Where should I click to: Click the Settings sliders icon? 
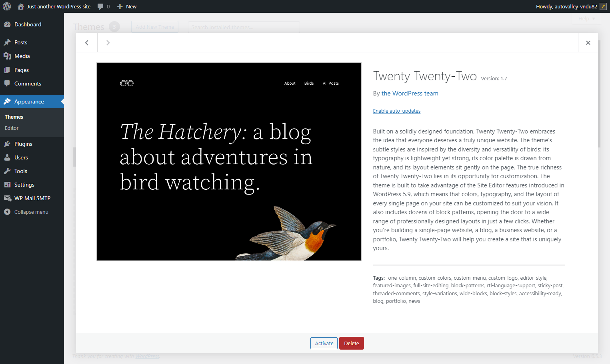coord(7,185)
